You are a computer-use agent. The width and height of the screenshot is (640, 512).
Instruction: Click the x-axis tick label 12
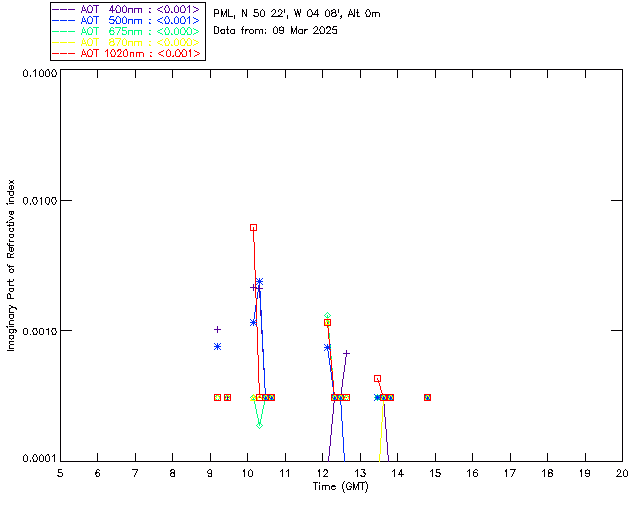(x=322, y=473)
